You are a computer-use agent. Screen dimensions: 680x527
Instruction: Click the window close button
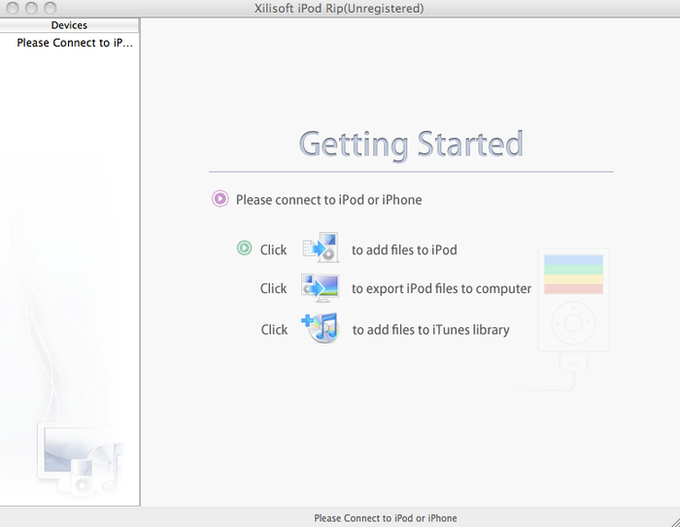tap(13, 8)
